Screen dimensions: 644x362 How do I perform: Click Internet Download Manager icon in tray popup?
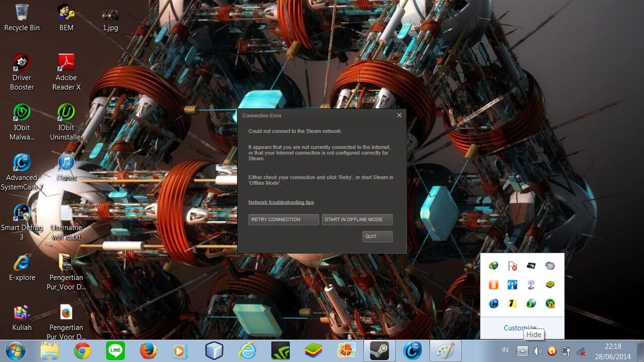(x=494, y=265)
